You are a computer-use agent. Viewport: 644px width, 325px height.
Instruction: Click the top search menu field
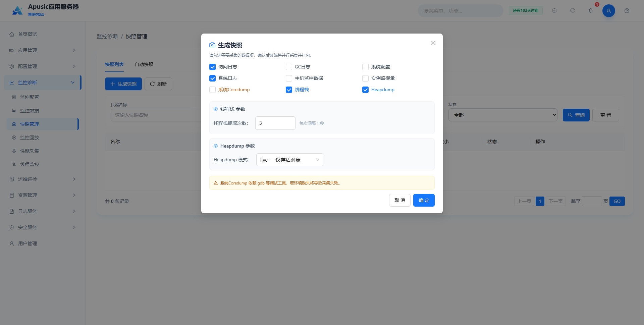[x=460, y=11]
